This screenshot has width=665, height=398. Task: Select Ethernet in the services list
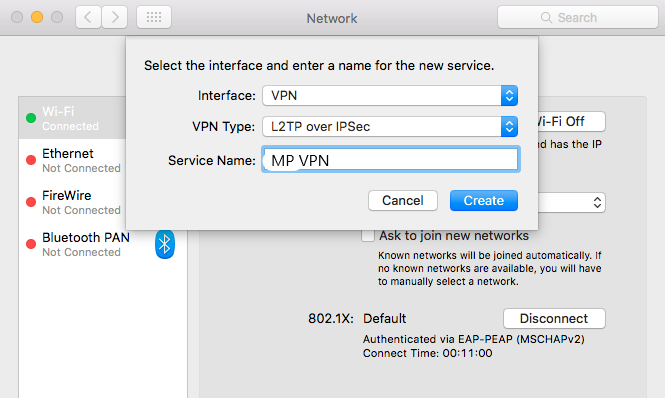point(72,160)
